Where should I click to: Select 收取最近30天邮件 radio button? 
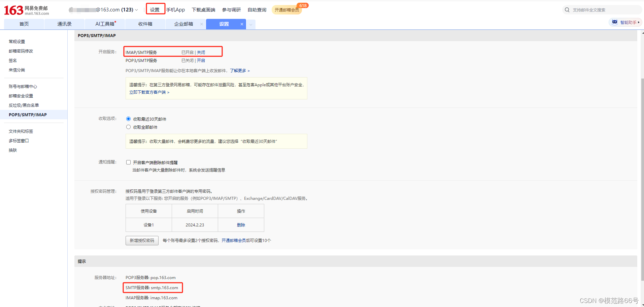pos(128,119)
